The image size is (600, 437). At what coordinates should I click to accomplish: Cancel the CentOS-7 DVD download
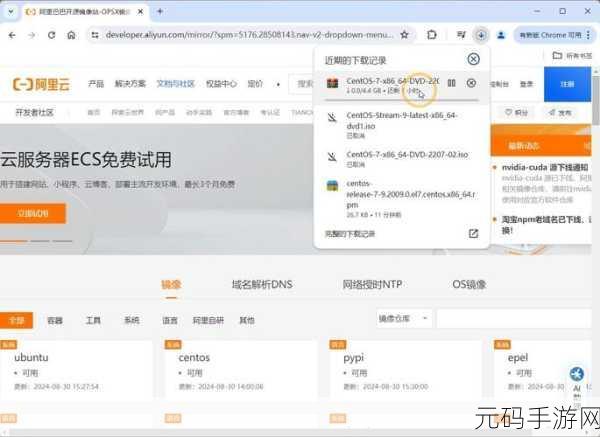pyautogui.click(x=471, y=83)
